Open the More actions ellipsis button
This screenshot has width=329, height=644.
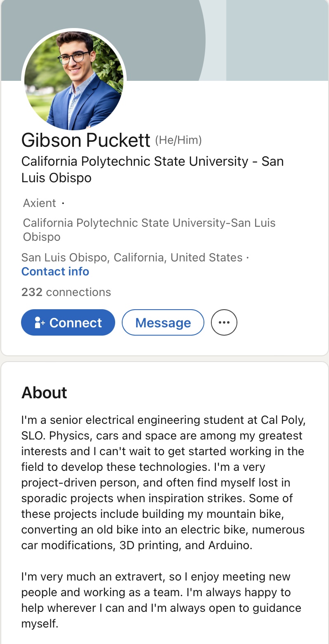pyautogui.click(x=224, y=323)
